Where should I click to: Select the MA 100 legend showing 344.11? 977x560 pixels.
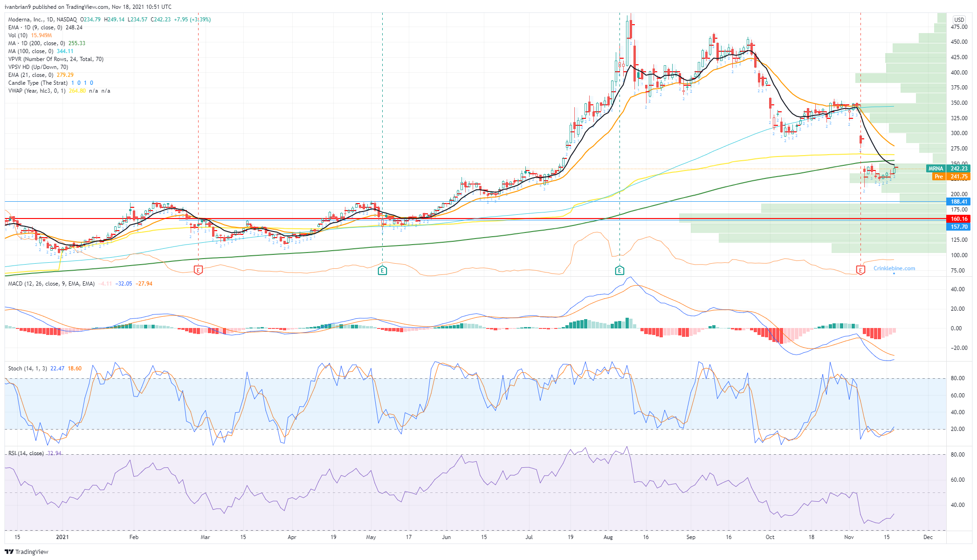click(x=41, y=51)
